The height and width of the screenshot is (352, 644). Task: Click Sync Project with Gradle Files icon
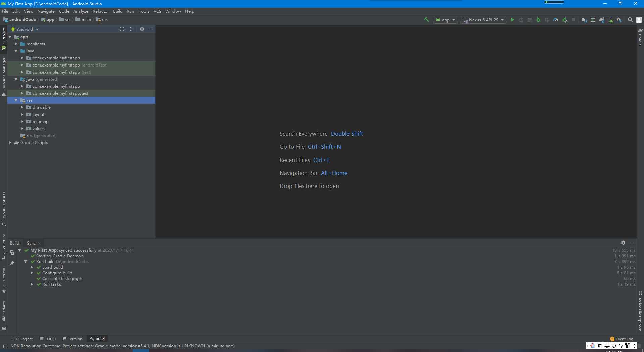(602, 20)
